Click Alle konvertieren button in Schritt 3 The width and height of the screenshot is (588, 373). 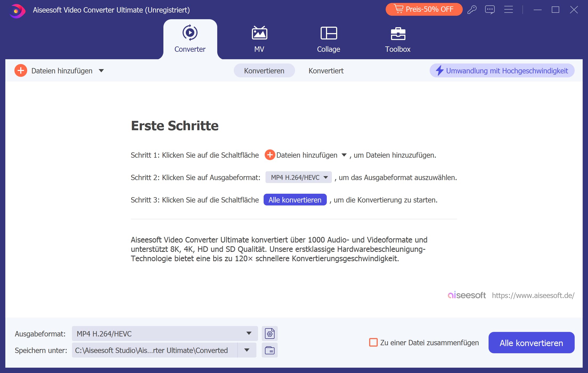pyautogui.click(x=295, y=200)
